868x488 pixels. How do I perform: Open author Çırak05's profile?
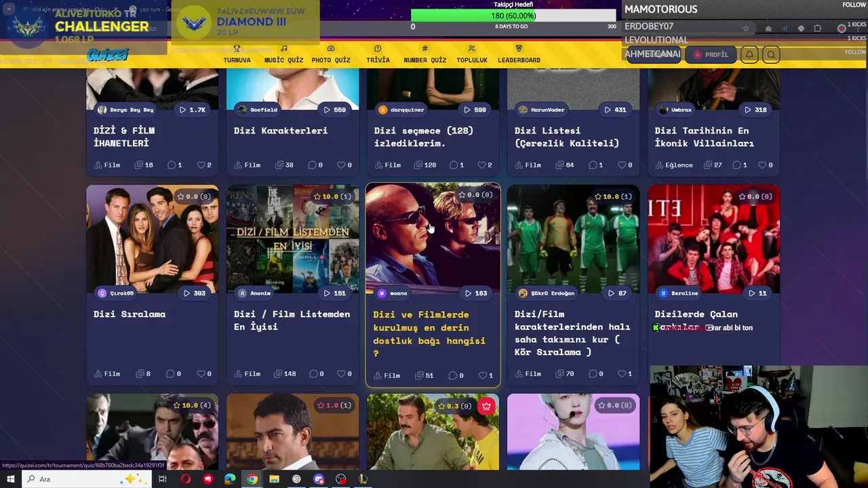tap(116, 293)
